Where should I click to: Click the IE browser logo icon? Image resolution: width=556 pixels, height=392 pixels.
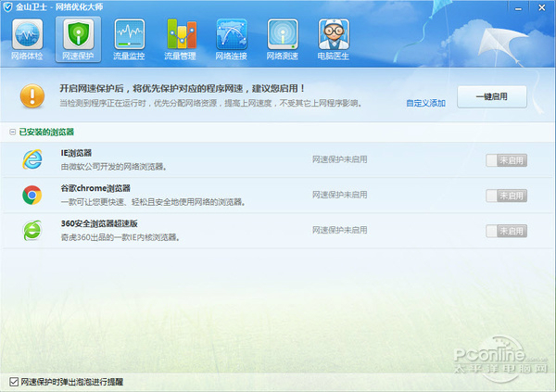[32, 159]
